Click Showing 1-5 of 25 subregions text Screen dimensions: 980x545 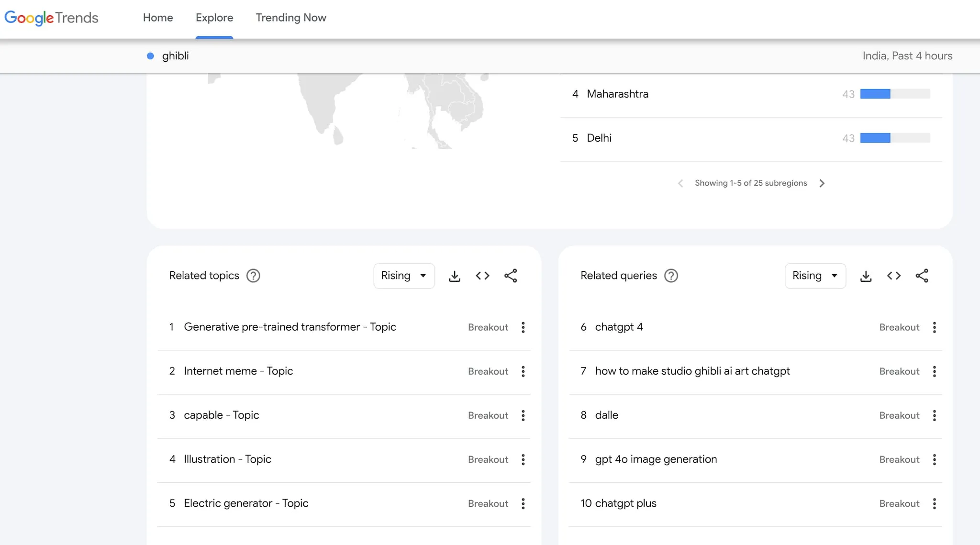tap(751, 183)
